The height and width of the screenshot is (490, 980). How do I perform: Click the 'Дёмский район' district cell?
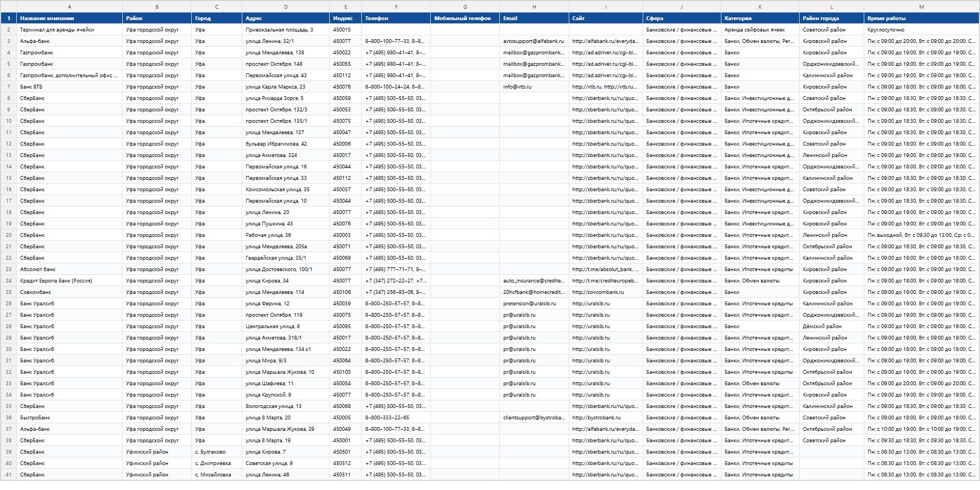(832, 326)
